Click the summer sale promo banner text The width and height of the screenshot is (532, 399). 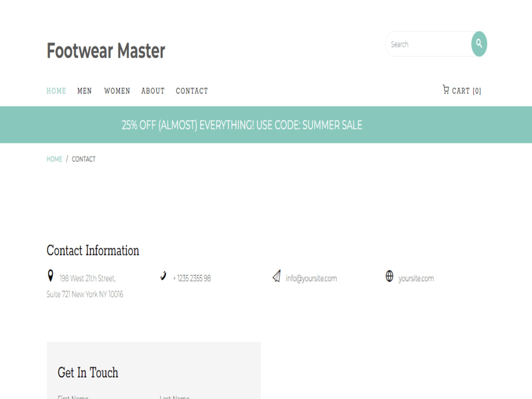242,125
